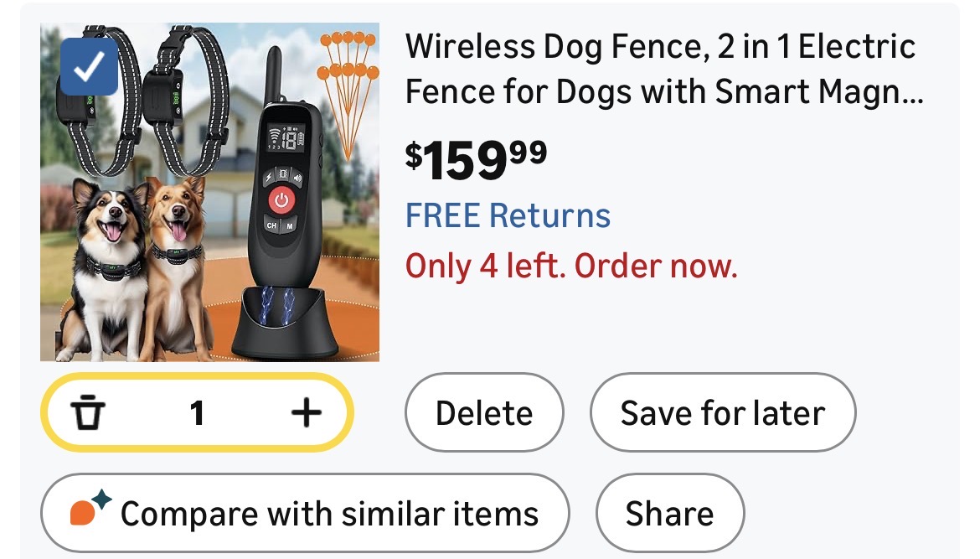Click the Delete button
Viewport: 980px width, 559px height.
(484, 412)
